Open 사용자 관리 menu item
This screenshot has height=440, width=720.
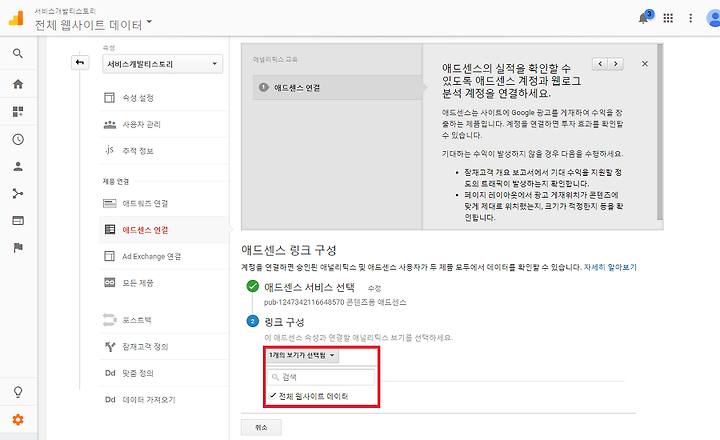(x=164, y=124)
